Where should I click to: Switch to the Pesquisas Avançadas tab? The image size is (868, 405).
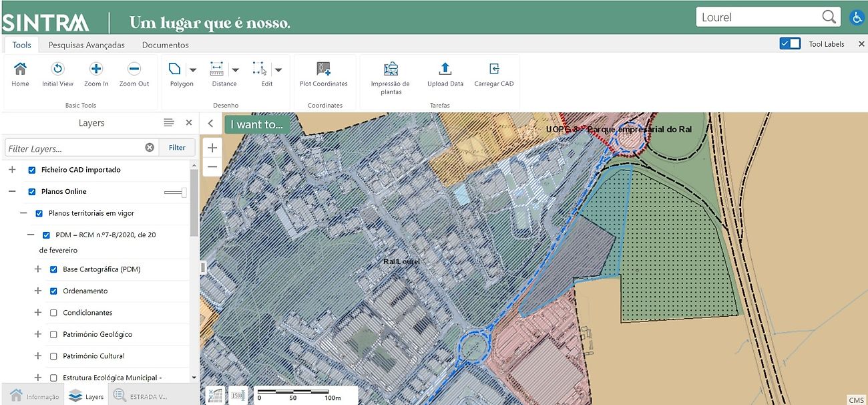tap(87, 45)
